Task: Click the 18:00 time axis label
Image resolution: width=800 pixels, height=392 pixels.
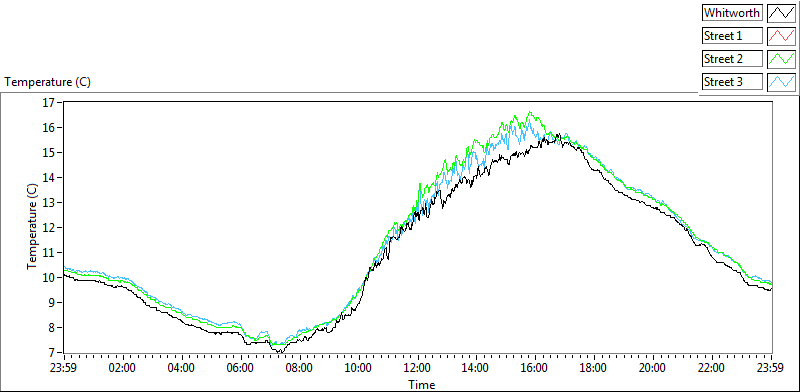Action: (594, 368)
